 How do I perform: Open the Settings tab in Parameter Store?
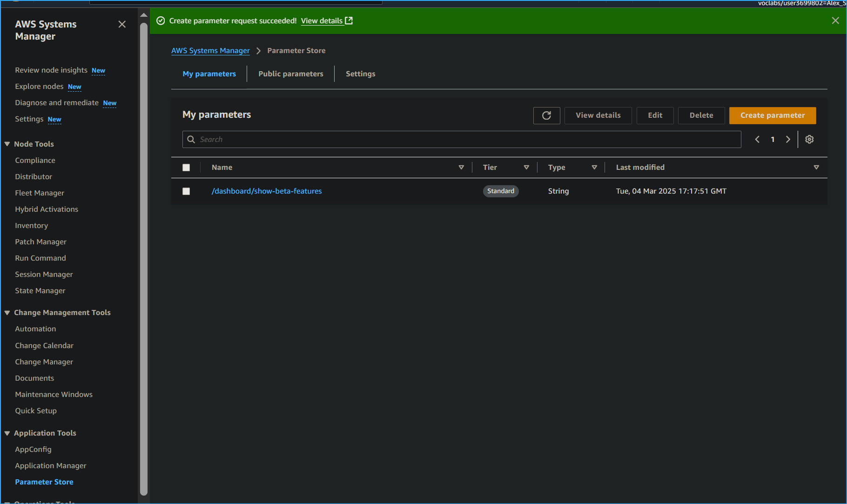360,74
